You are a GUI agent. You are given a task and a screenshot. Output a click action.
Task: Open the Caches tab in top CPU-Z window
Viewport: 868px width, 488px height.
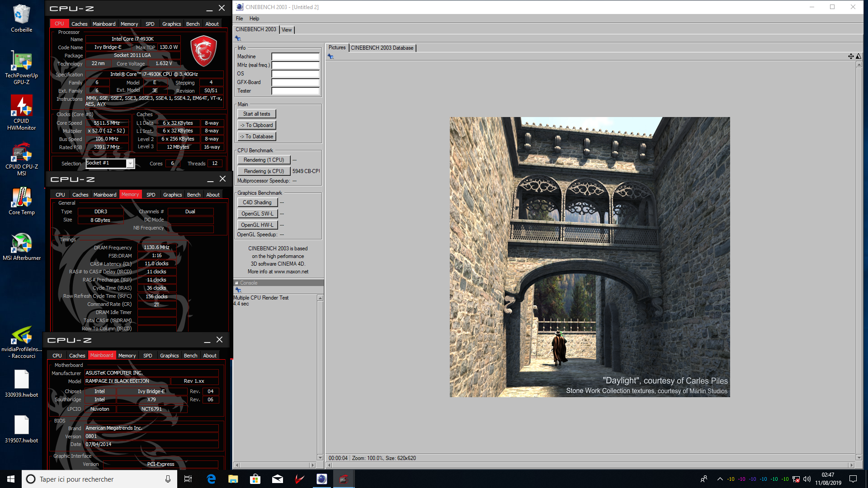79,24
